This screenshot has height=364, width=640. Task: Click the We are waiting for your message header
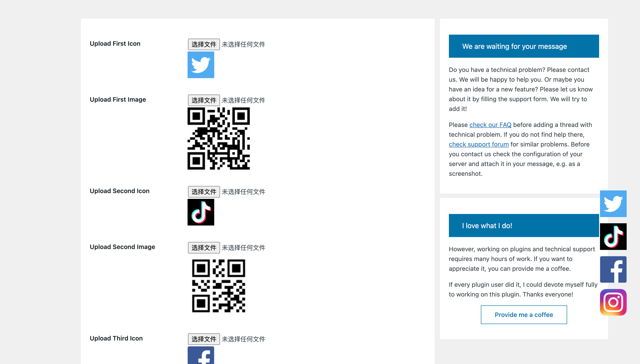[x=524, y=46]
